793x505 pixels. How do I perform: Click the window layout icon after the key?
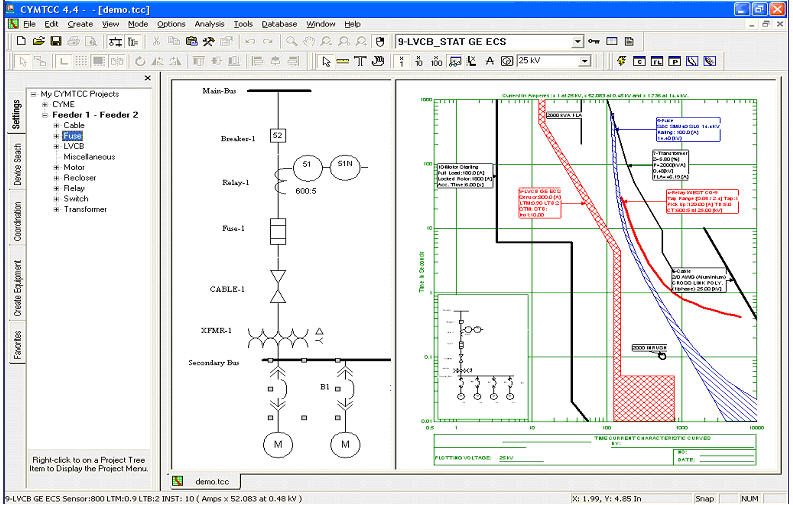[611, 41]
